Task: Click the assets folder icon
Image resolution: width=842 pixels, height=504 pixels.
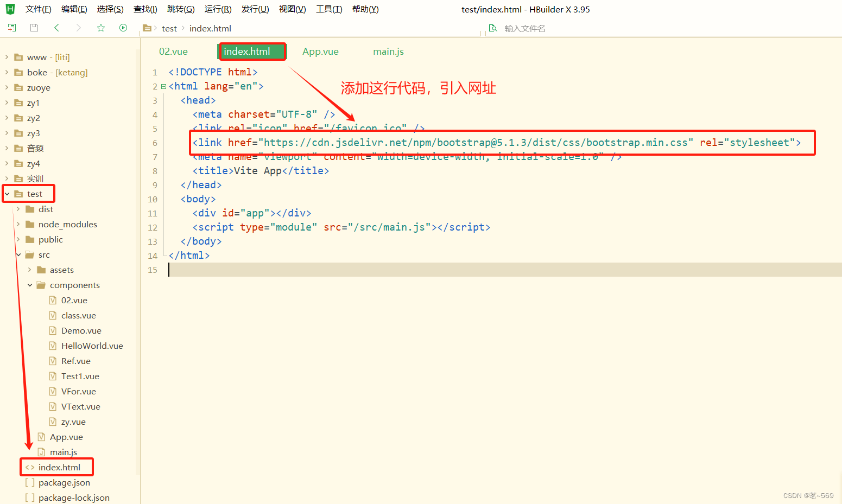Action: [x=41, y=270]
